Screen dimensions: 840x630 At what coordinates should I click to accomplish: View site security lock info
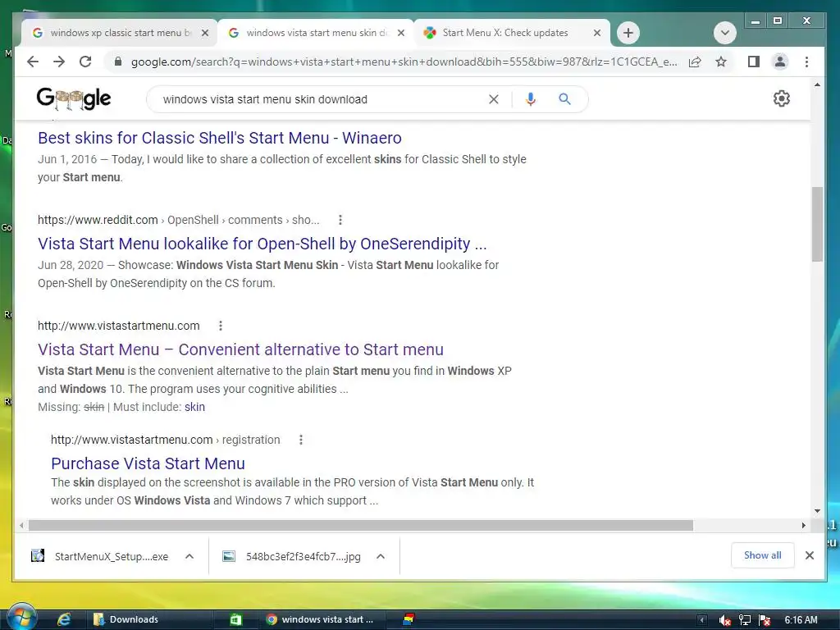click(x=118, y=62)
